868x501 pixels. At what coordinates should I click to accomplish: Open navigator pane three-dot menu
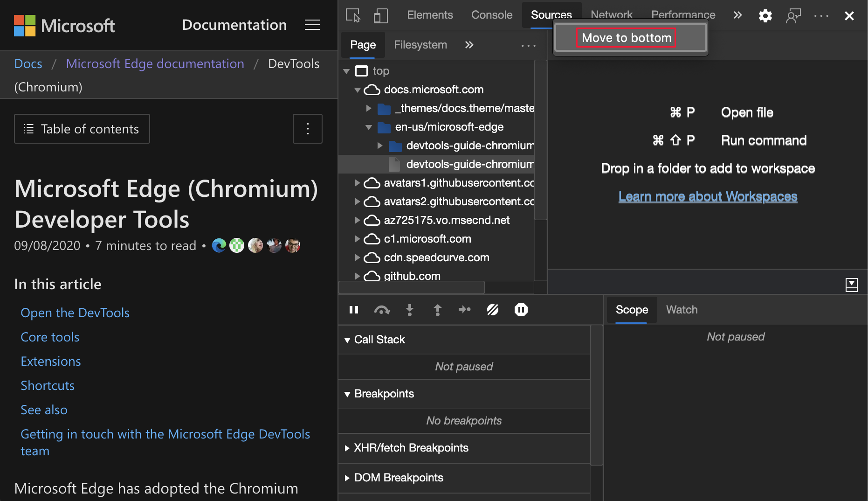click(x=529, y=45)
